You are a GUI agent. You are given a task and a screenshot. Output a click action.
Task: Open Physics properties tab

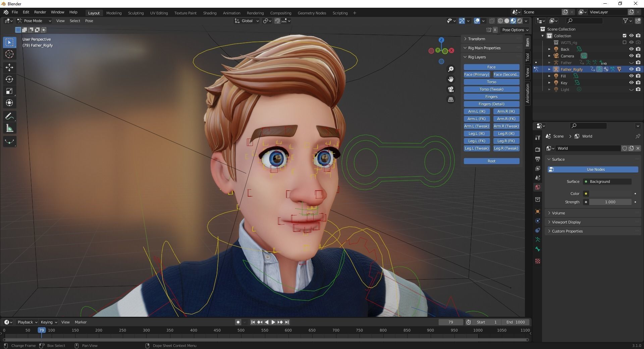538,221
